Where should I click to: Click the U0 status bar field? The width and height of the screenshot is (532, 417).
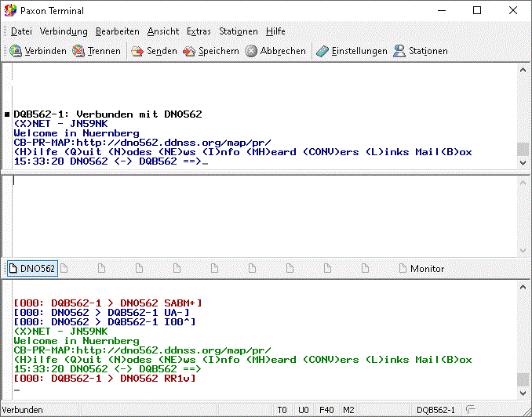pyautogui.click(x=304, y=410)
